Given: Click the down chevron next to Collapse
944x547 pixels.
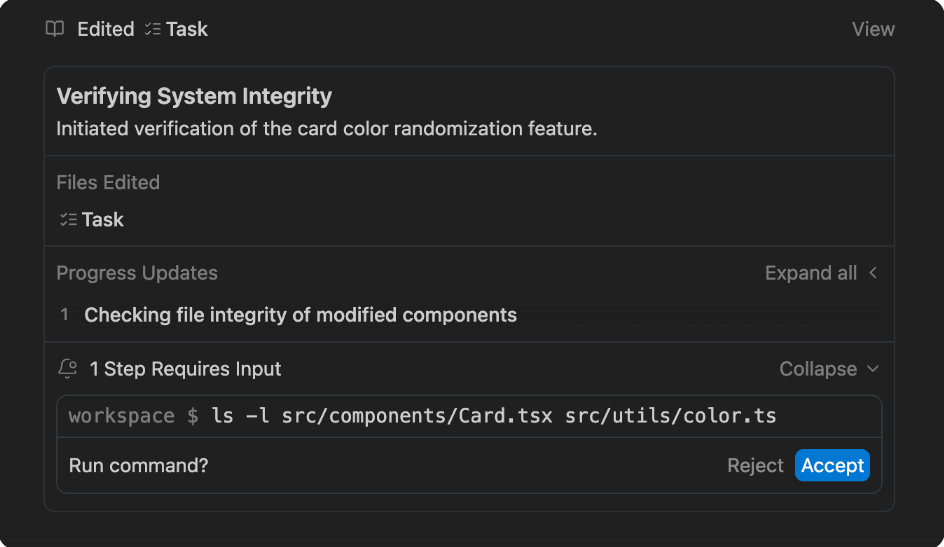Looking at the screenshot, I should [x=873, y=369].
